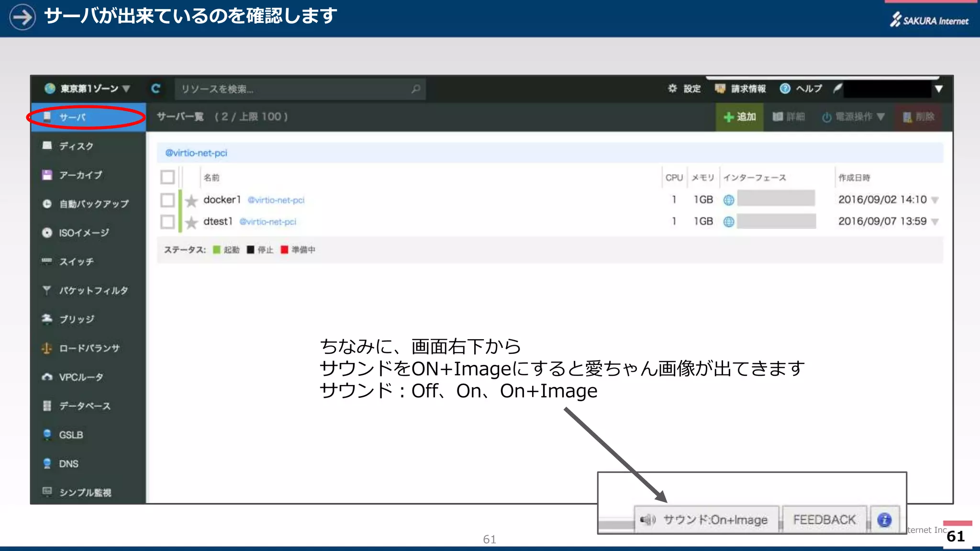
Task: Click the 詳細 details button
Action: pyautogui.click(x=789, y=117)
